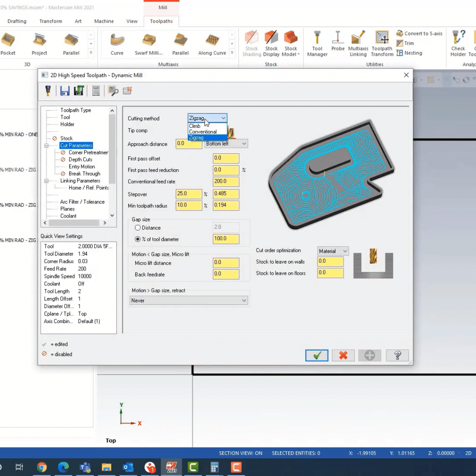Click the Stepover value input field
Viewport: 476px width, 476px height.
(x=189, y=194)
